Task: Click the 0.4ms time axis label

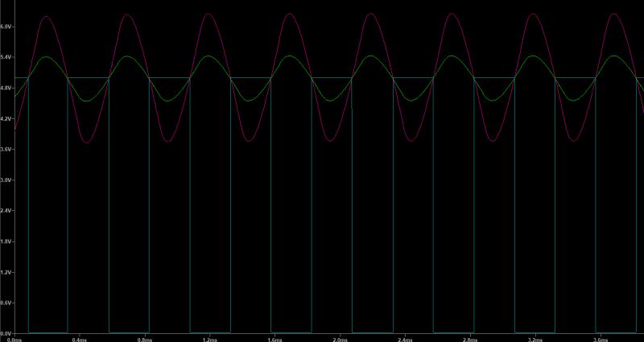Action: pos(80,340)
